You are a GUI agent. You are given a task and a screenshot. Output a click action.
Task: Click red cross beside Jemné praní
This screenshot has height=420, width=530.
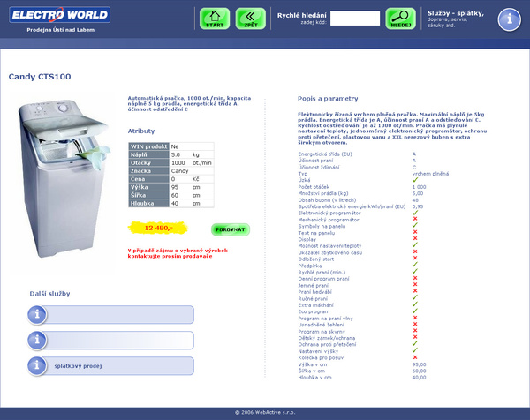(415, 285)
